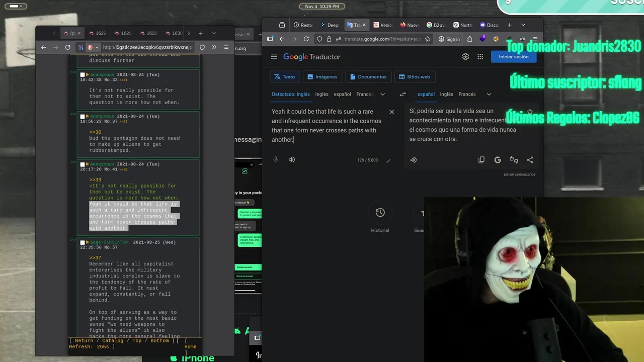Open the Firefox View icon in the translate window
644x362 pixels.
(x=282, y=25)
